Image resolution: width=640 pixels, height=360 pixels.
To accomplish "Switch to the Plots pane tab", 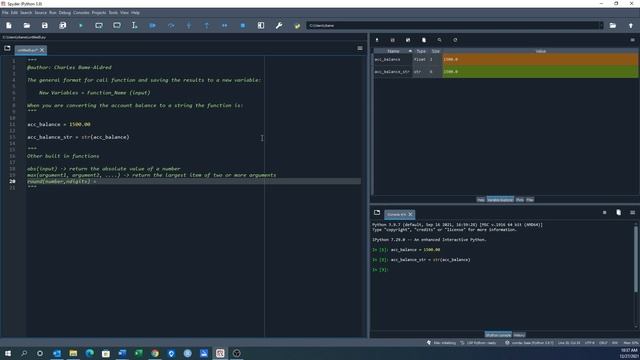I will pos(520,200).
